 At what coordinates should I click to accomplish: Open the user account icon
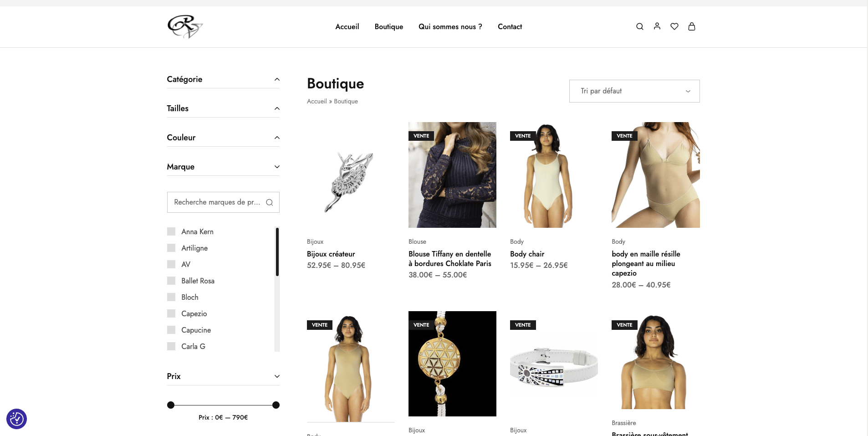point(657,26)
